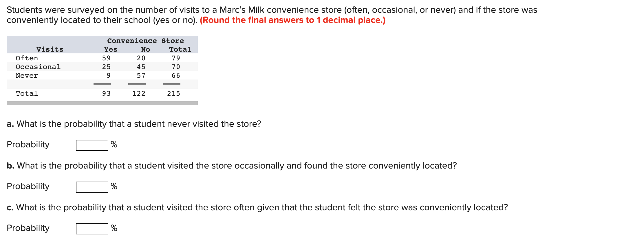This screenshot has width=644, height=246.
Task: Click the red rounding instruction text
Action: pos(292,20)
